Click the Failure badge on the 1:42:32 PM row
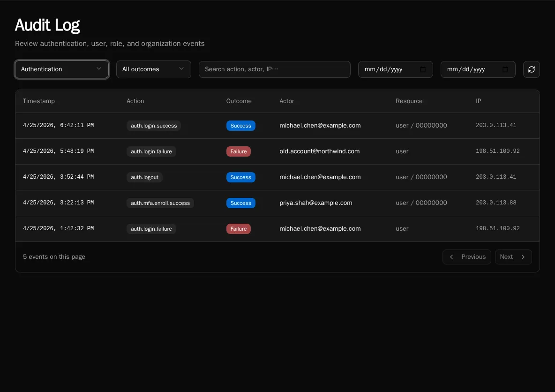 click(238, 228)
